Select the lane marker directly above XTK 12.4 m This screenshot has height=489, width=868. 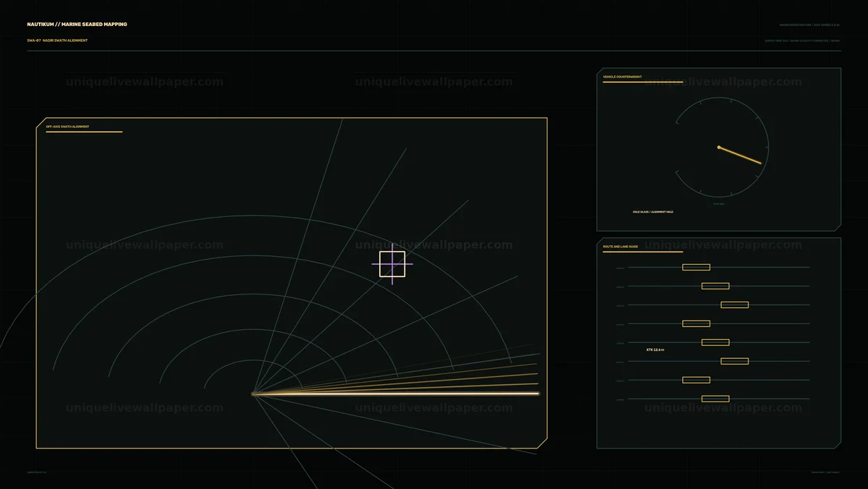(x=715, y=342)
